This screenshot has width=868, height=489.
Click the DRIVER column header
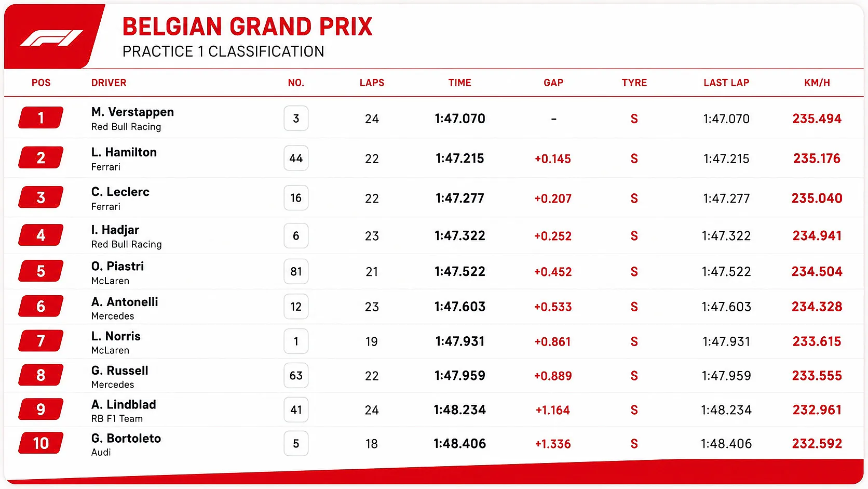tap(108, 83)
